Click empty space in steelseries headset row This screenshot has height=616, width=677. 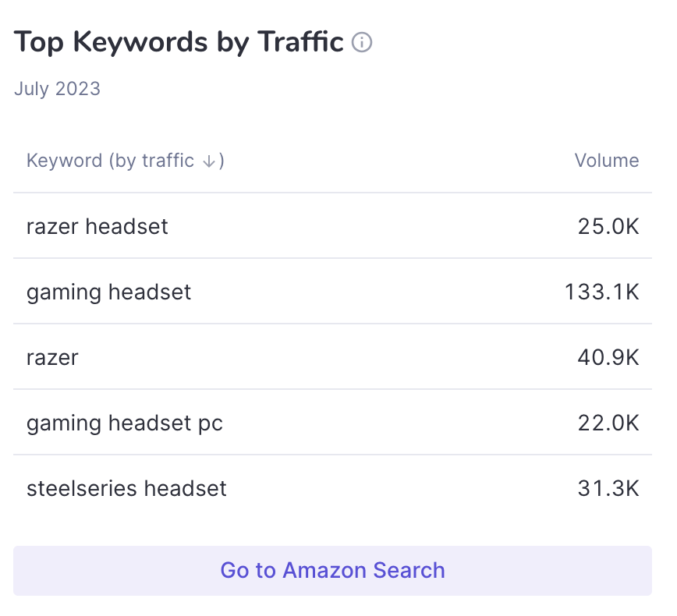pyautogui.click(x=402, y=489)
